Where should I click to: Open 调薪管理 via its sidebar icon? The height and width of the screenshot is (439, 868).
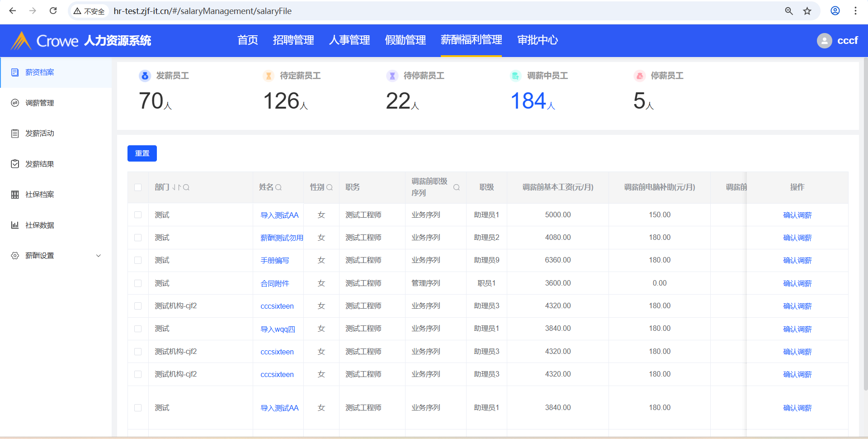(x=15, y=103)
